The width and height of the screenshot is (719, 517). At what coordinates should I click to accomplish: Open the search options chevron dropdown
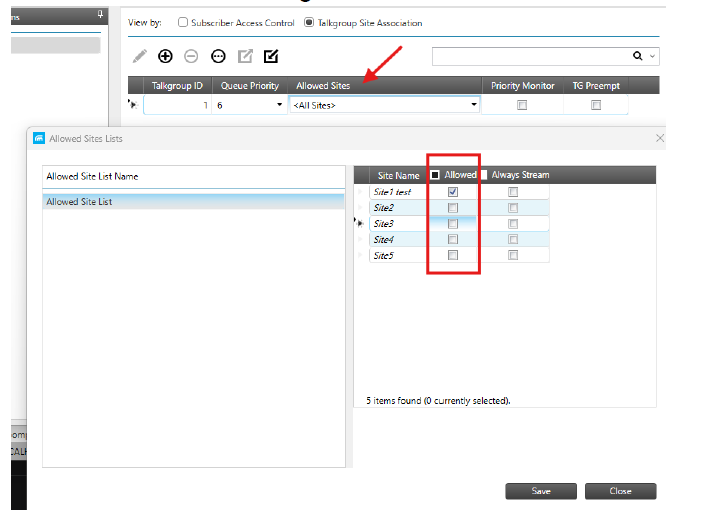pyautogui.click(x=653, y=56)
